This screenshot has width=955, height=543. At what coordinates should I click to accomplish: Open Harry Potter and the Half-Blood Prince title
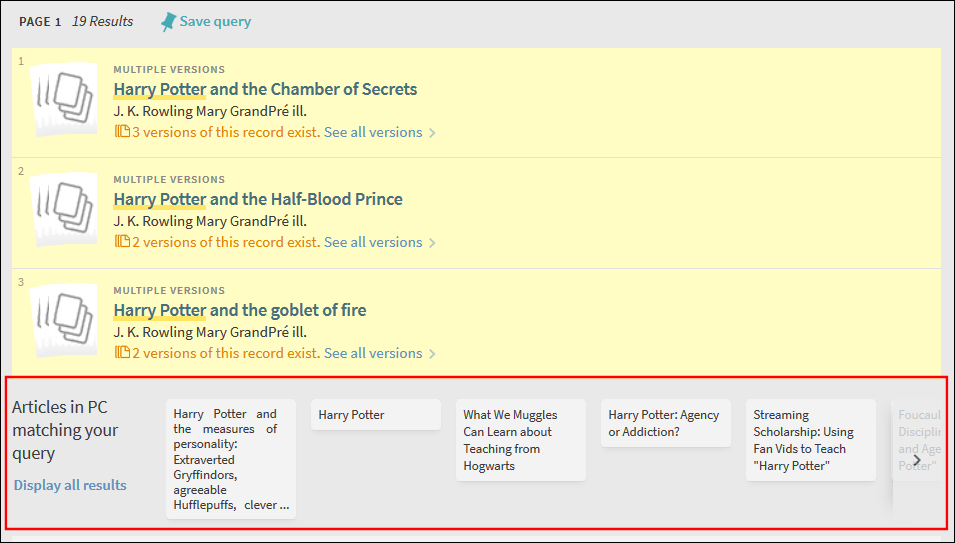pos(258,199)
